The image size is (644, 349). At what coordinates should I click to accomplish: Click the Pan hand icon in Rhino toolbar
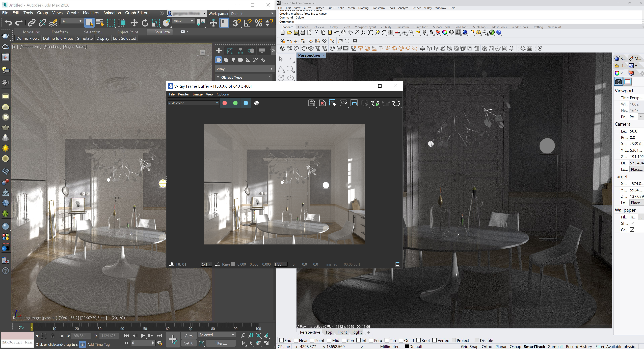click(x=343, y=33)
